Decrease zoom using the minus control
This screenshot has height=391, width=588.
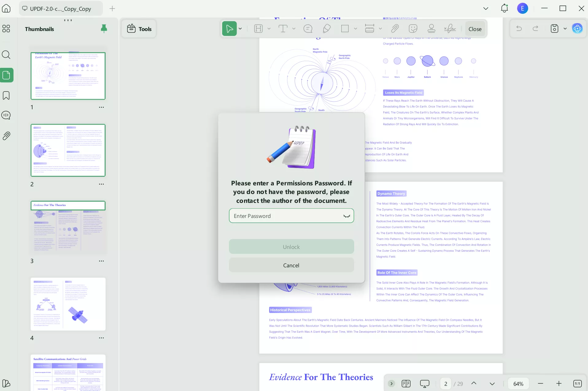tap(540, 383)
